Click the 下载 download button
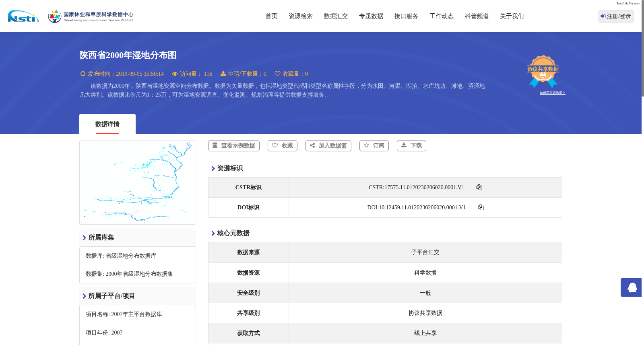The width and height of the screenshot is (644, 345). (411, 146)
